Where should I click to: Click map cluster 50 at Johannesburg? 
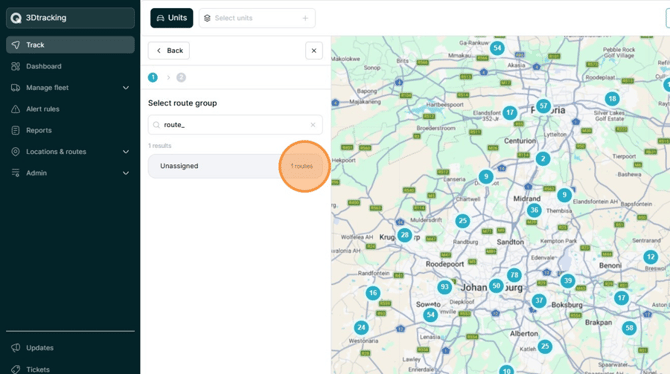[496, 286]
